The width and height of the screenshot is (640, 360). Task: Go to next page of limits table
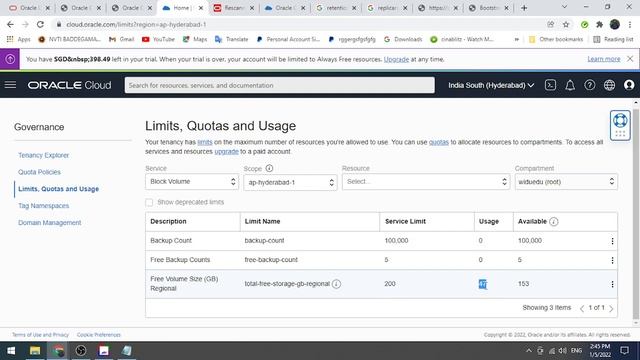tap(611, 308)
